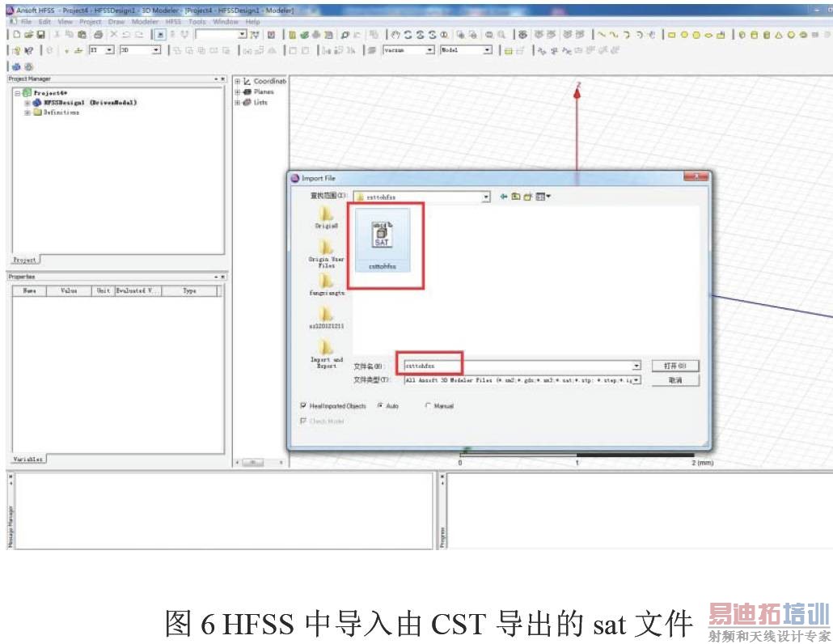Open the Draw menu
Viewport: 833px width, 644px height.
click(x=116, y=22)
